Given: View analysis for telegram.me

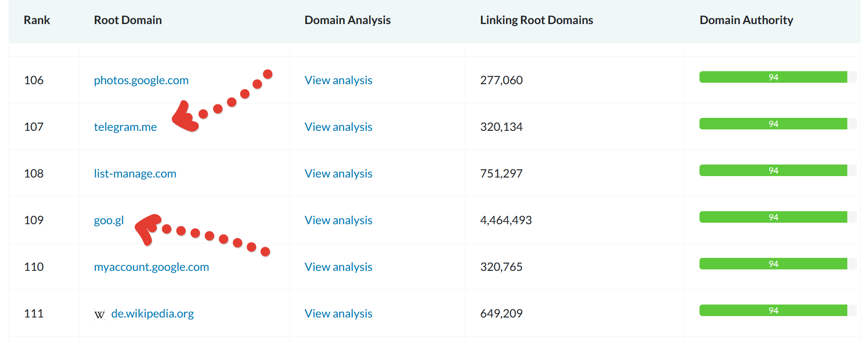Looking at the screenshot, I should click(338, 127).
